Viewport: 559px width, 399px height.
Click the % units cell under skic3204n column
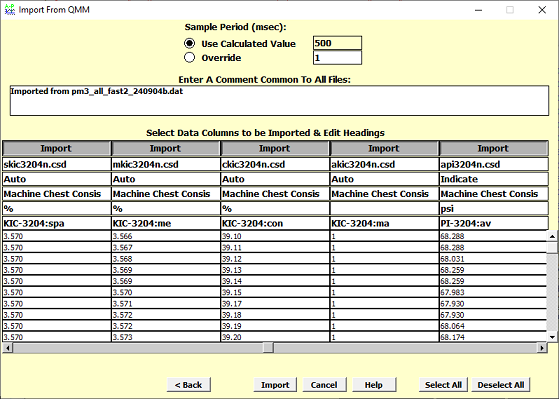coord(56,209)
